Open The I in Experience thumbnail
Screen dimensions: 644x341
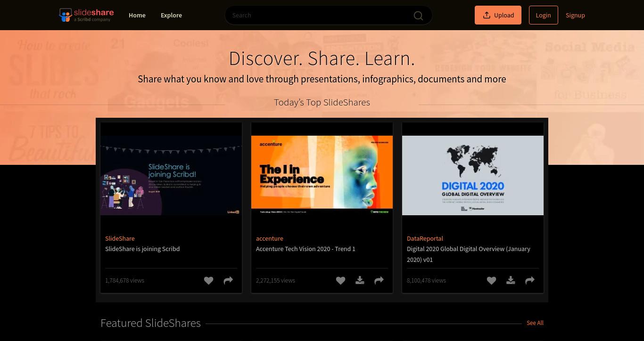(x=322, y=176)
